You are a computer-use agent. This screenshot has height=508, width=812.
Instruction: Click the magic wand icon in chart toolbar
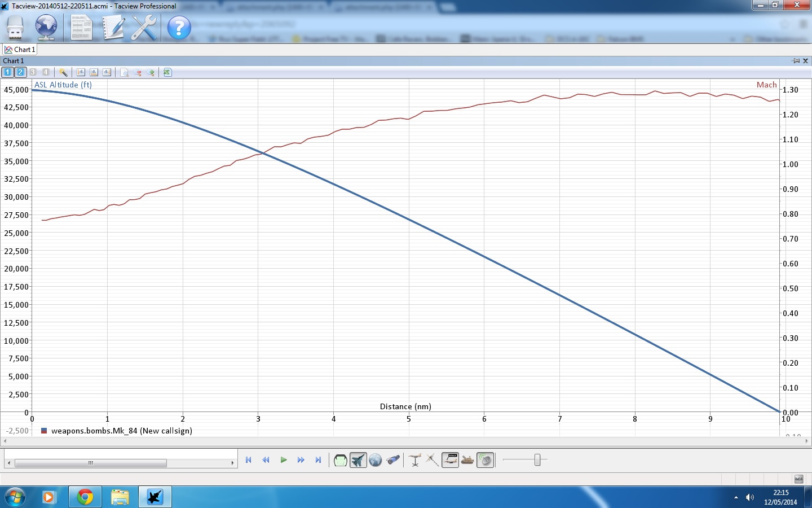point(63,72)
